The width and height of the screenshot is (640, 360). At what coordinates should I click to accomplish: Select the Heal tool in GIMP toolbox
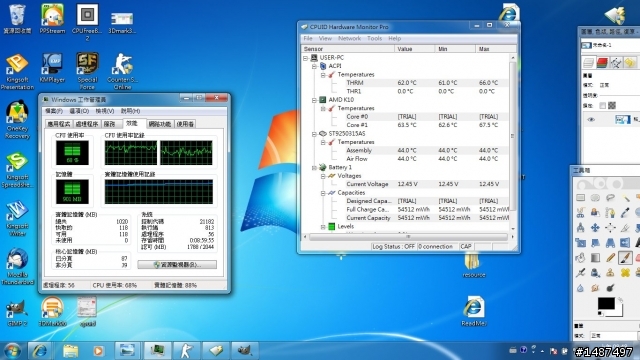point(625,273)
